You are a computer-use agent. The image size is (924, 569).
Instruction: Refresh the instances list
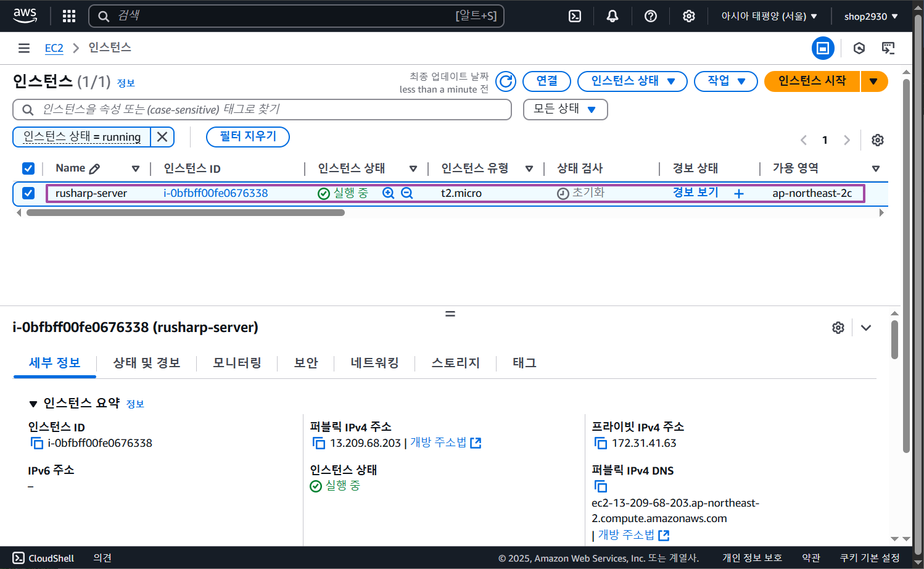[506, 81]
